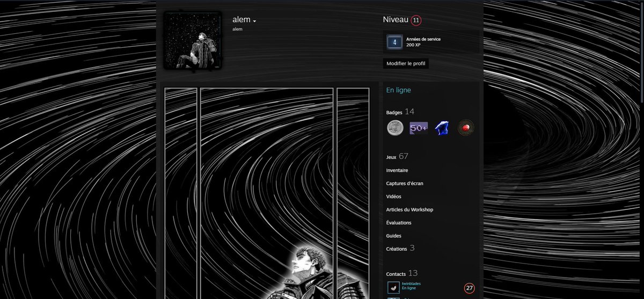The height and width of the screenshot is (299, 644).
Task: Open the Jeux 67 games link
Action: pos(397,156)
